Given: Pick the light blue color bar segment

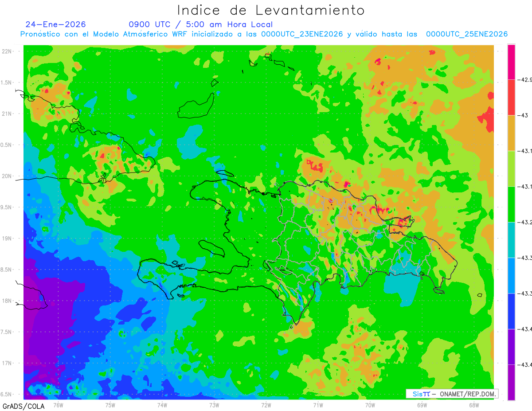Looking at the screenshot, I should [x=511, y=276].
